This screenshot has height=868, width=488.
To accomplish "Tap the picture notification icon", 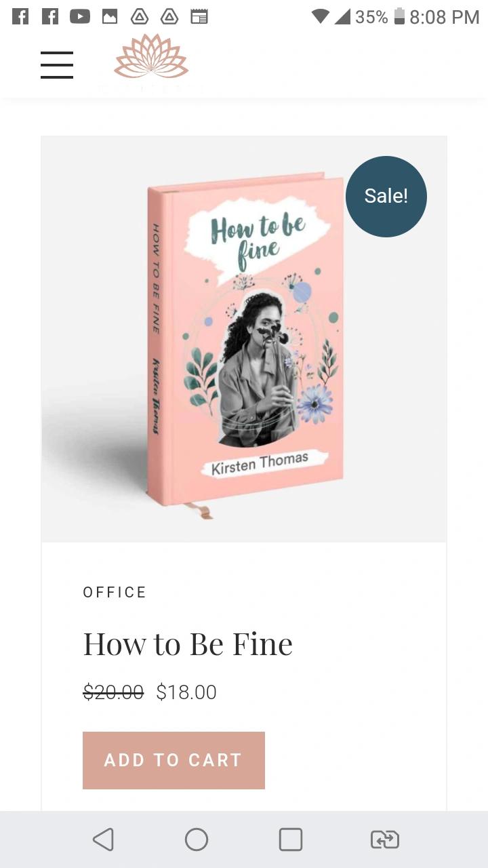I will (x=110, y=16).
